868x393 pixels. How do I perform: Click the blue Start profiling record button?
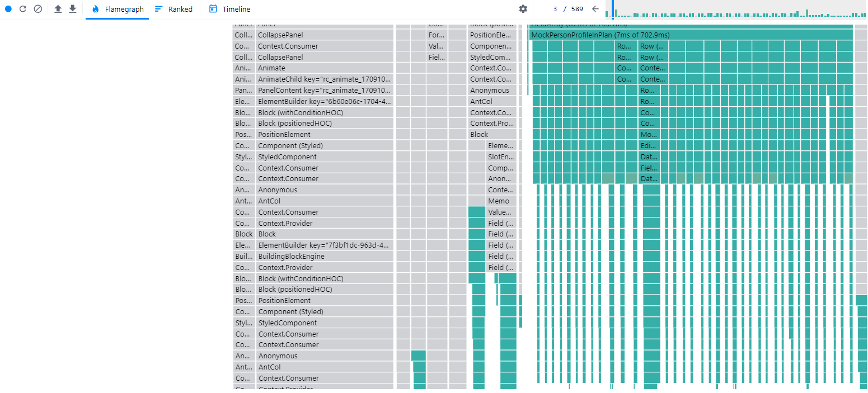(x=8, y=9)
